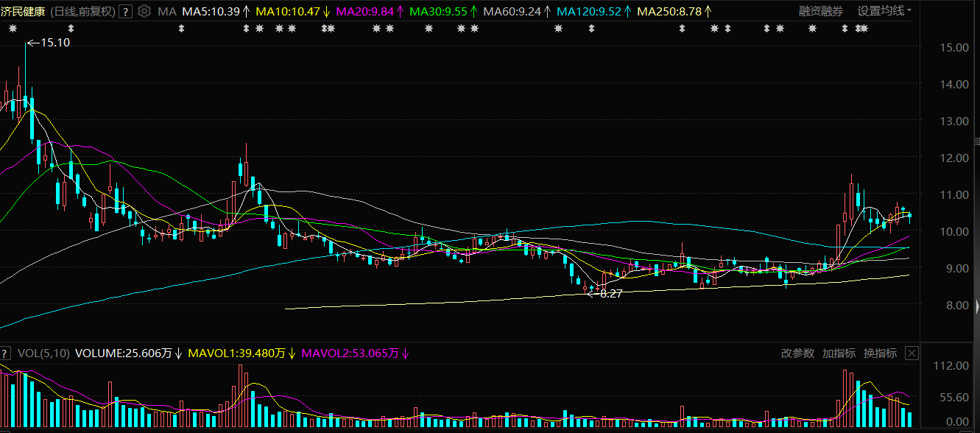
Task: Click the MA120:9.52 cyan color label
Action: [594, 11]
